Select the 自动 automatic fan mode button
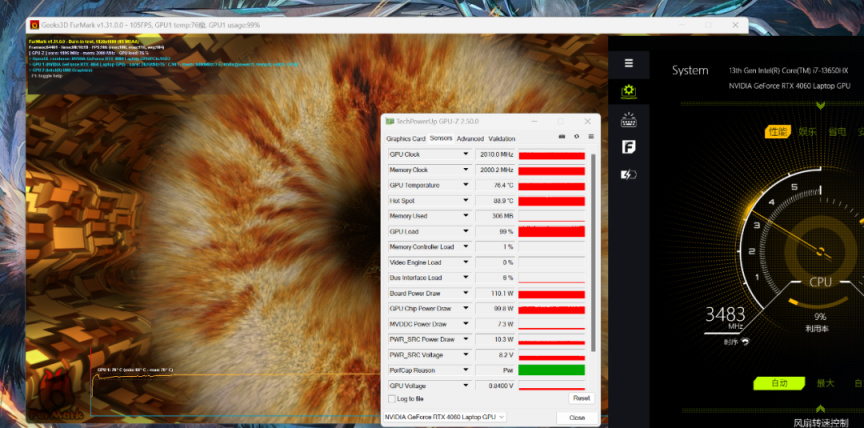 pyautogui.click(x=779, y=383)
